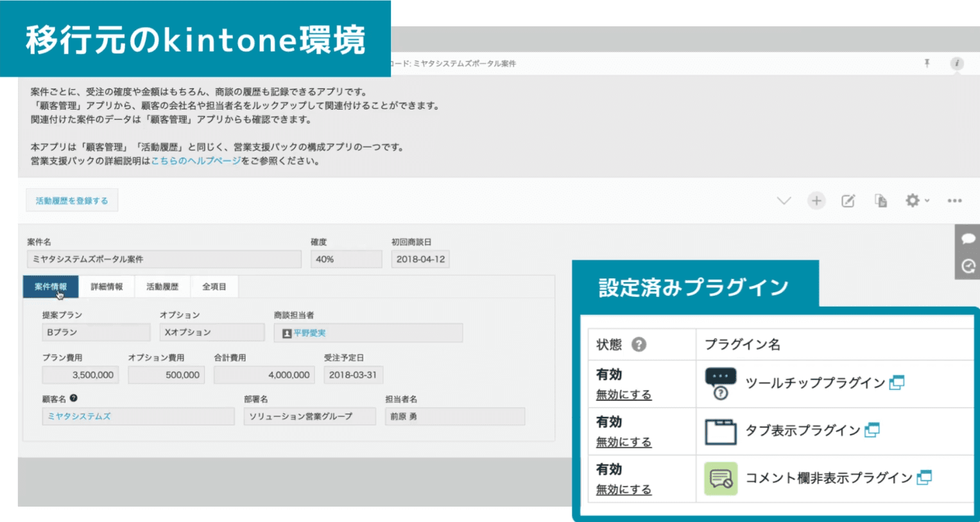Click the 状態 column header
The image size is (980, 522).
609,344
